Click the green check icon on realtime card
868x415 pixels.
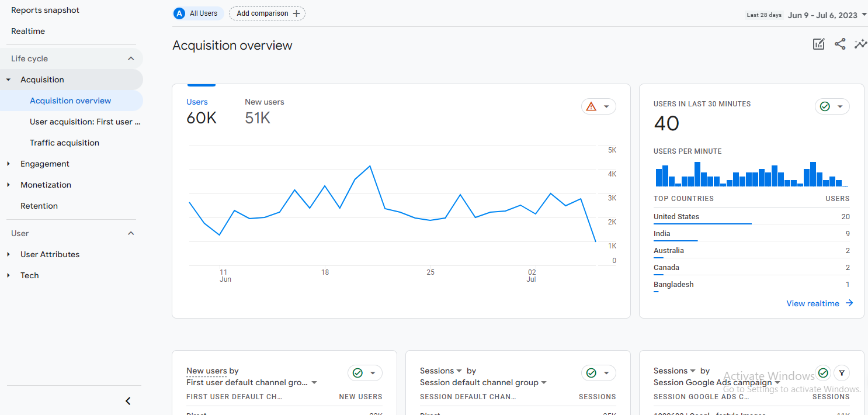click(x=825, y=106)
